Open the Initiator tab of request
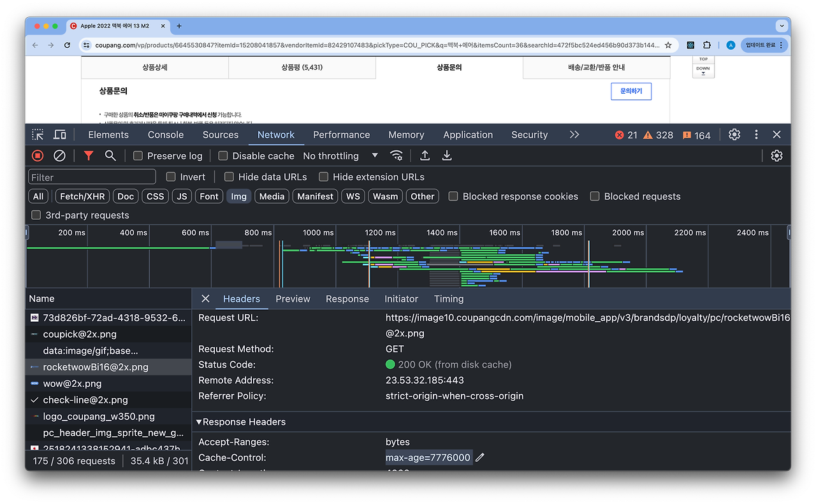 (401, 299)
